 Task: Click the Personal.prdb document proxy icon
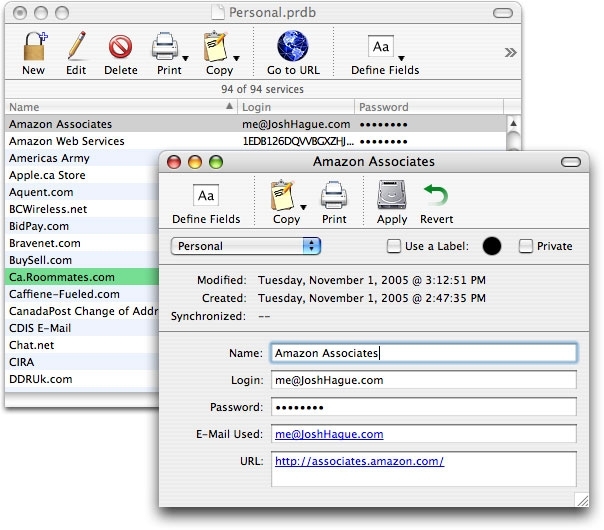(x=218, y=12)
